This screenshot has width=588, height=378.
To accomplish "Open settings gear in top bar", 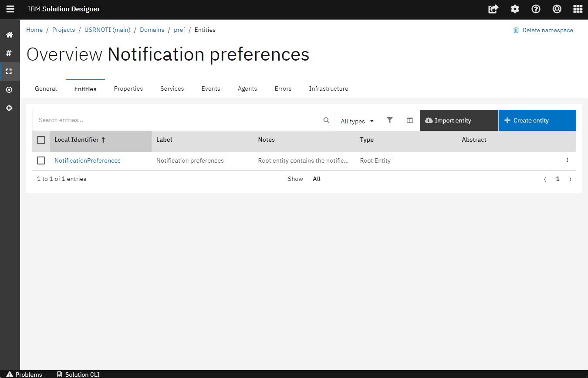I will [x=515, y=9].
